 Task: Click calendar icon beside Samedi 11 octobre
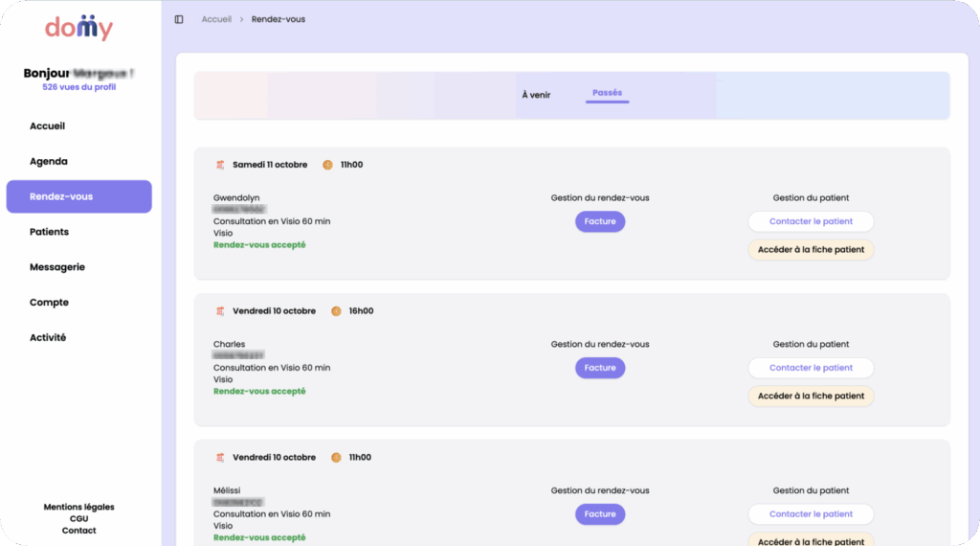(220, 165)
